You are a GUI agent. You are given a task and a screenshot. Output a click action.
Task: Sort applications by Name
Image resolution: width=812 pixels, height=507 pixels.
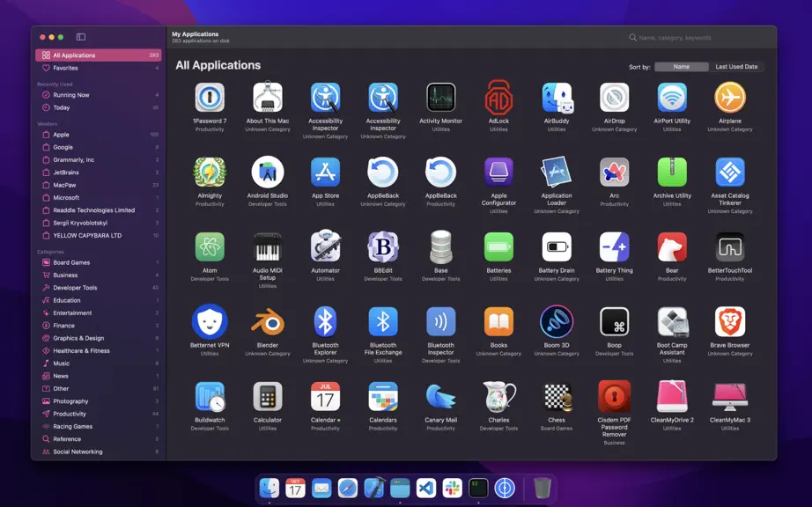(x=682, y=67)
